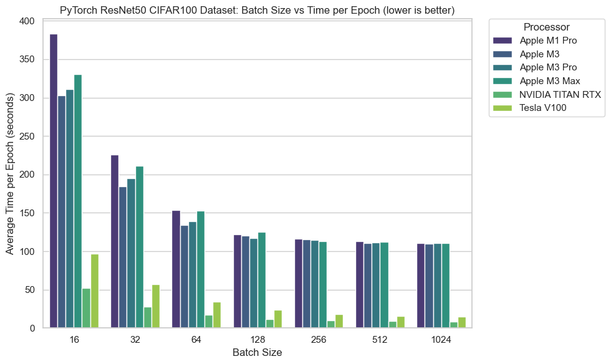Viewport: 611px width, 364px height.
Task: Click the Processor legend heading
Action: tap(547, 27)
